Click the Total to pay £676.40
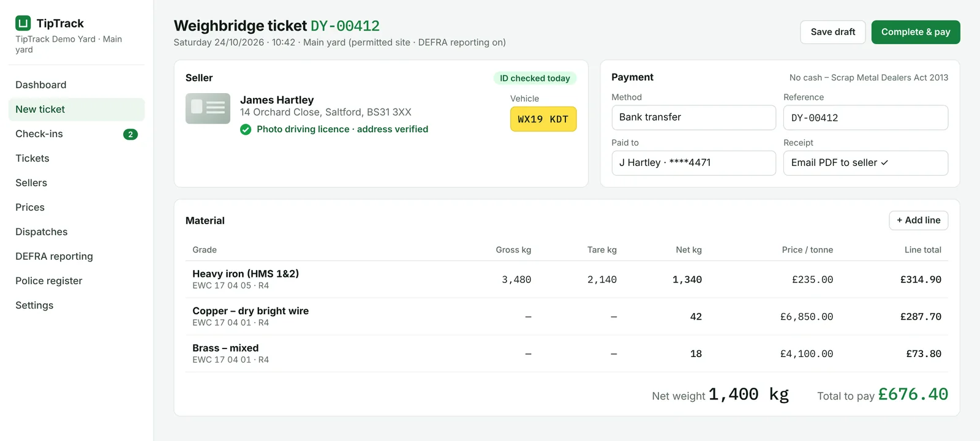This screenshot has height=441, width=980. [x=913, y=394]
